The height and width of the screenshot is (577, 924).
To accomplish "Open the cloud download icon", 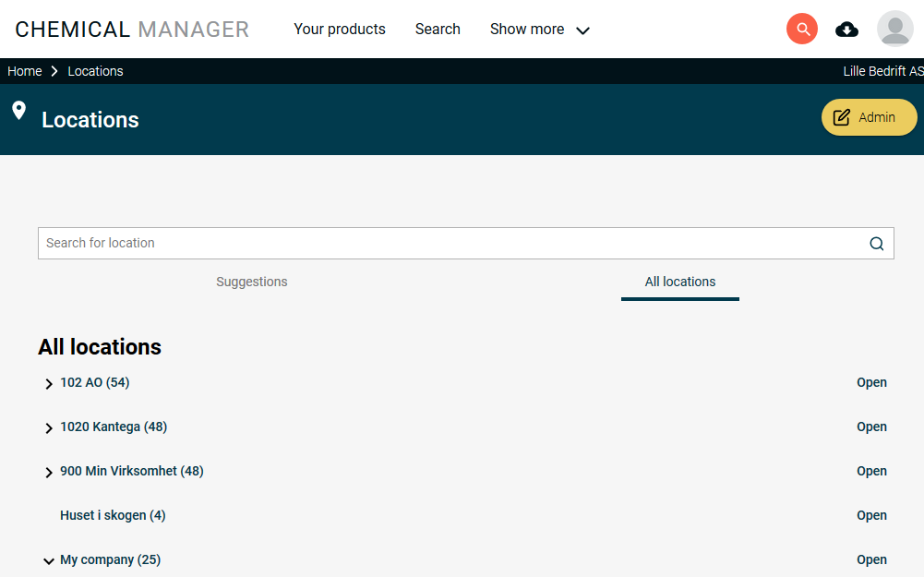I will 846,29.
